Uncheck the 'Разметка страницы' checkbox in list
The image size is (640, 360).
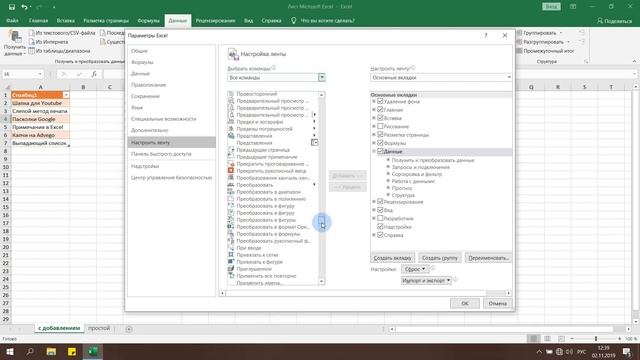tap(380, 135)
